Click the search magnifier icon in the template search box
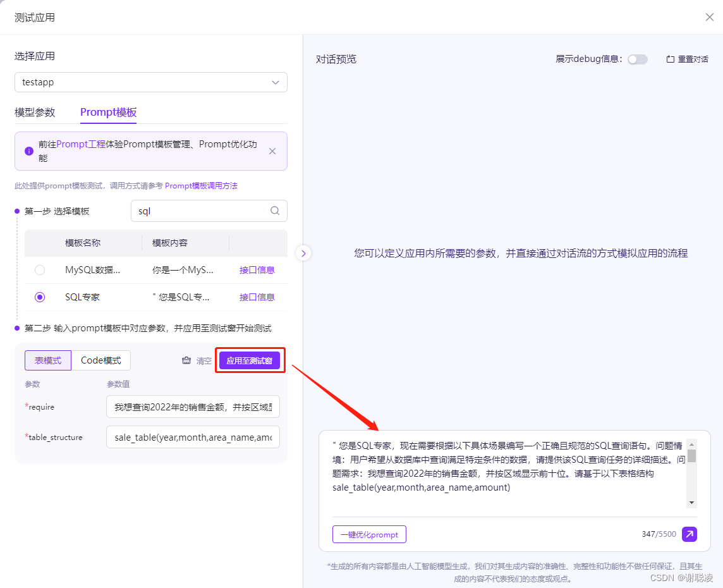The width and height of the screenshot is (723, 588). click(274, 211)
